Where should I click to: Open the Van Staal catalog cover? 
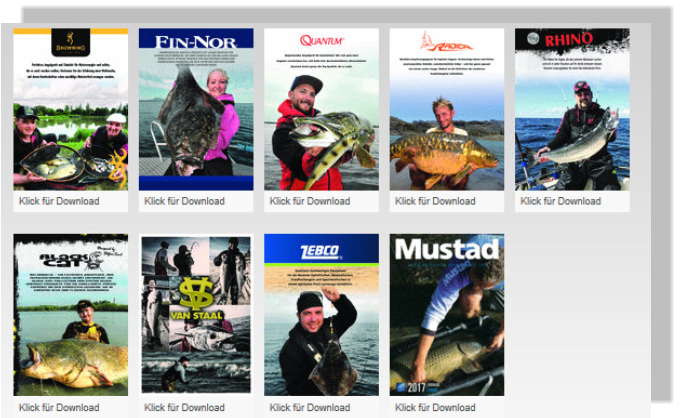pos(196,315)
